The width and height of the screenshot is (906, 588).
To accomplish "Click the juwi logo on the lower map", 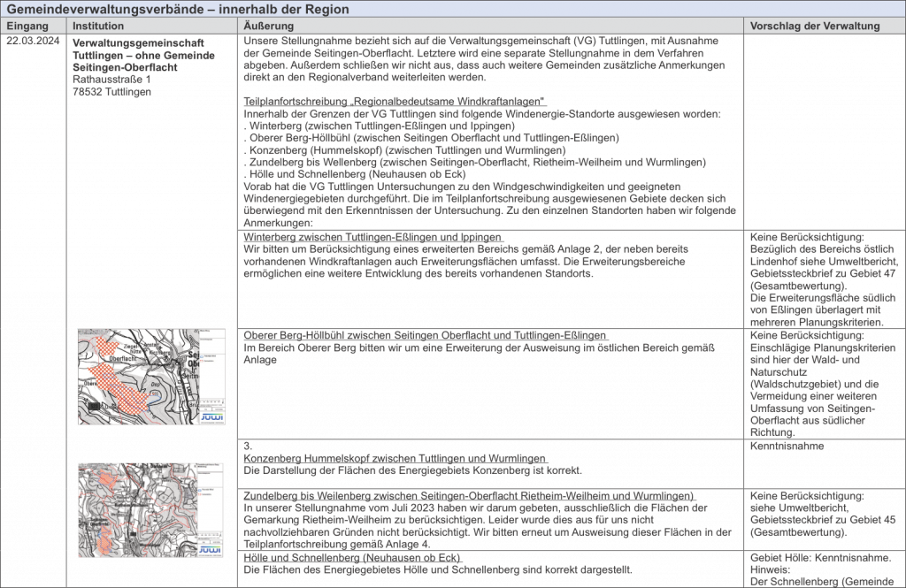I will point(211,550).
